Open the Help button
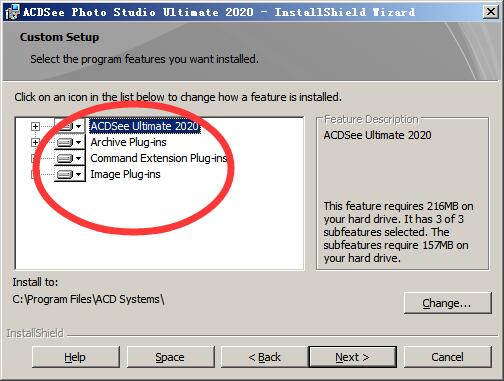Screen dimensions: 504x381 tap(76, 357)
